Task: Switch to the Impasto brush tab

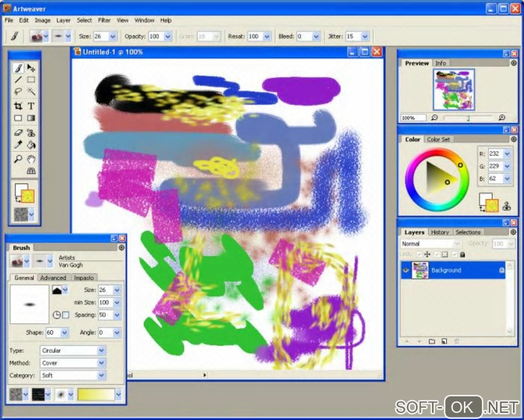Action: click(x=84, y=278)
